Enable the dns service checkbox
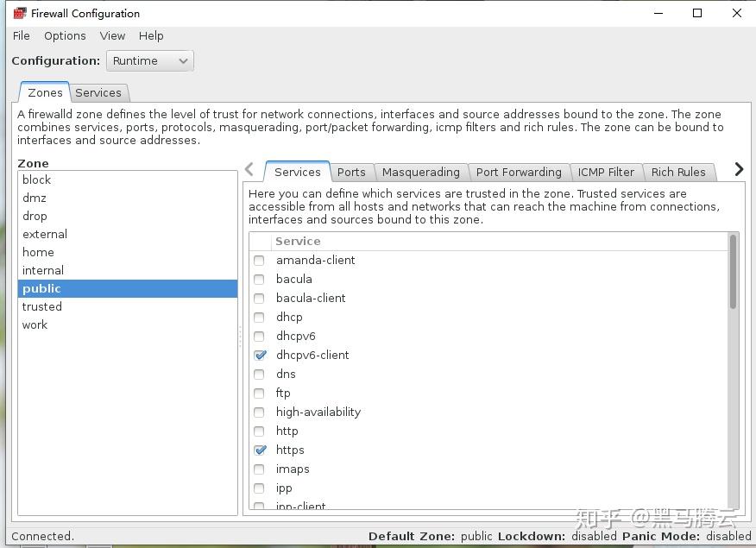Viewport: 756px width, 548px height. [260, 375]
